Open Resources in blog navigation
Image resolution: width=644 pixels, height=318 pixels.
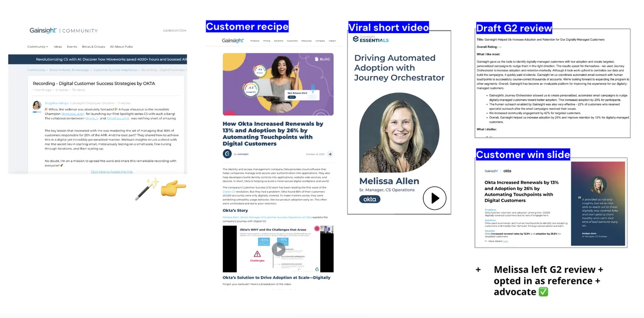(306, 41)
